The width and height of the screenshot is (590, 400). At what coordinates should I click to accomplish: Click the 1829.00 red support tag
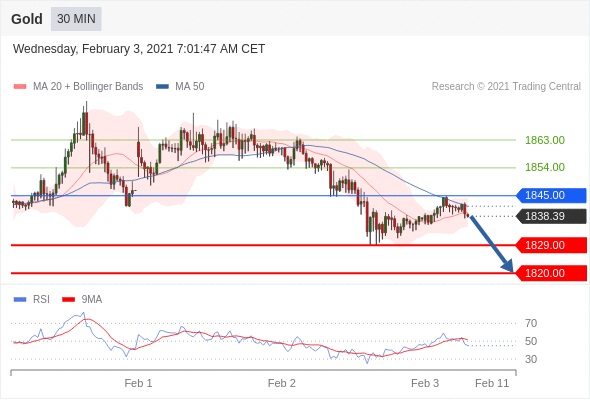click(551, 245)
